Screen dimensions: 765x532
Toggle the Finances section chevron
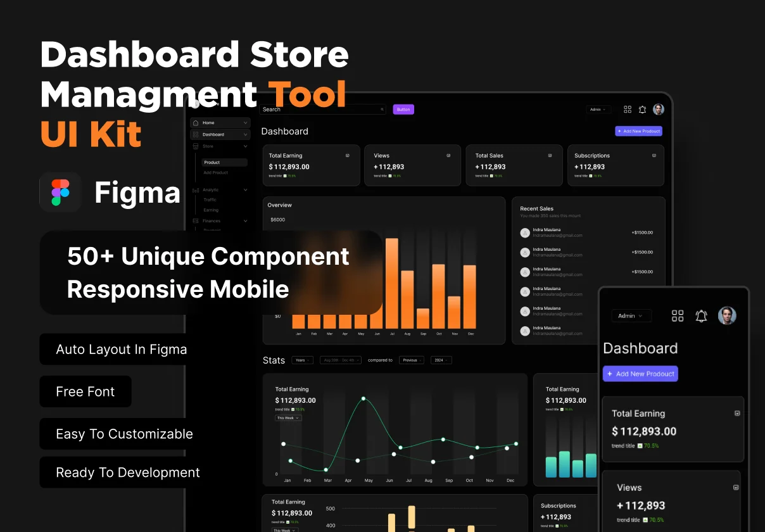(245, 221)
